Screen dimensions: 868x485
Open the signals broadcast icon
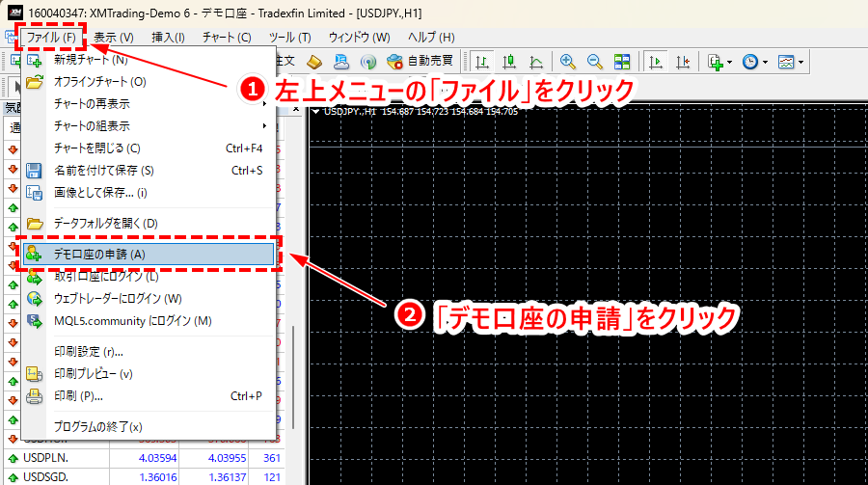(368, 62)
